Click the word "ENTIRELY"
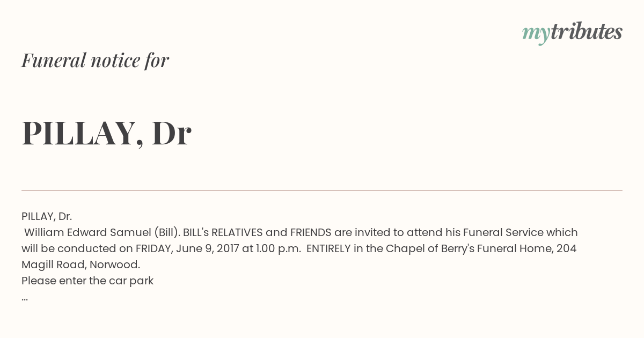This screenshot has height=338, width=644. click(x=328, y=248)
